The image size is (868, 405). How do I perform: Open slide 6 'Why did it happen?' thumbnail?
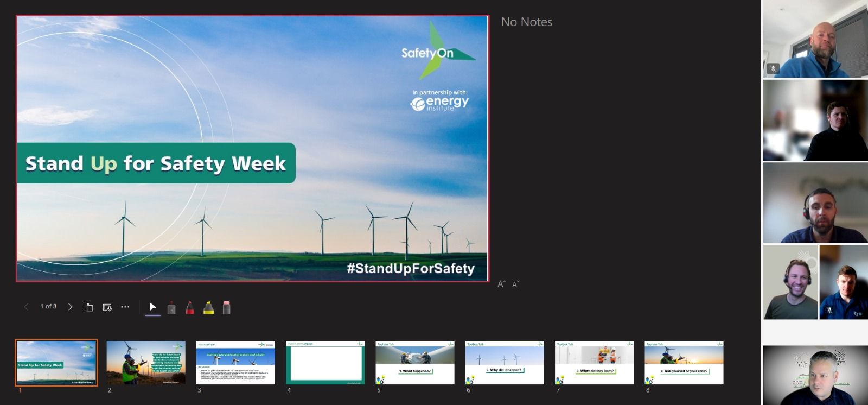[x=505, y=363]
